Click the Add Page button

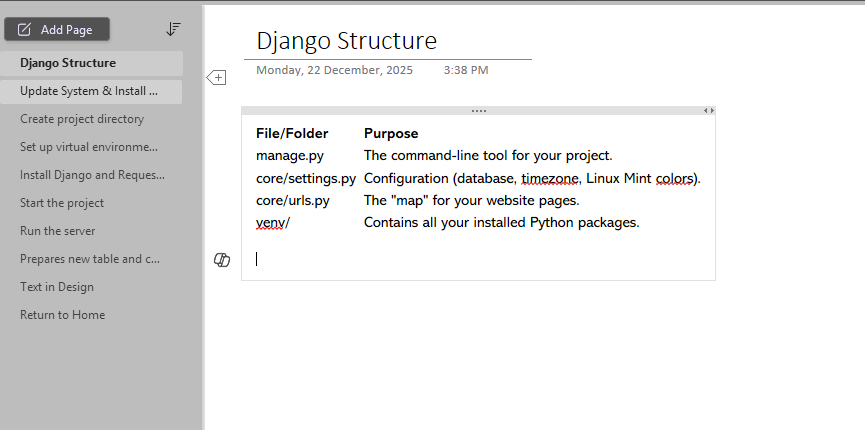56,29
